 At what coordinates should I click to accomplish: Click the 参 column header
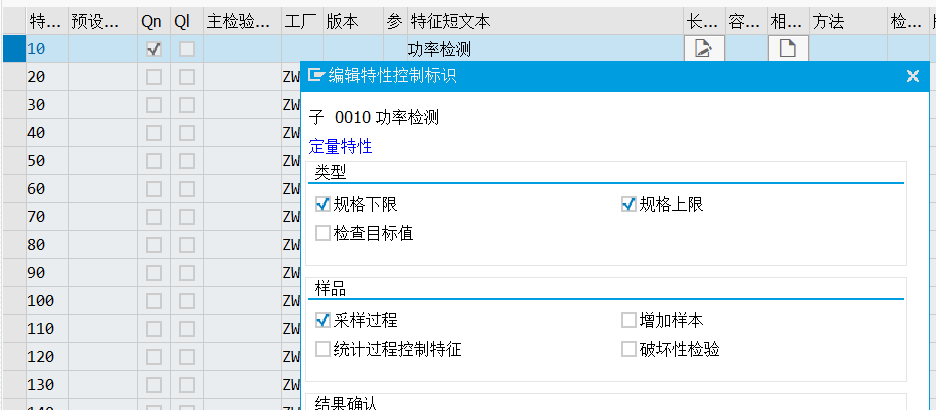click(x=396, y=22)
